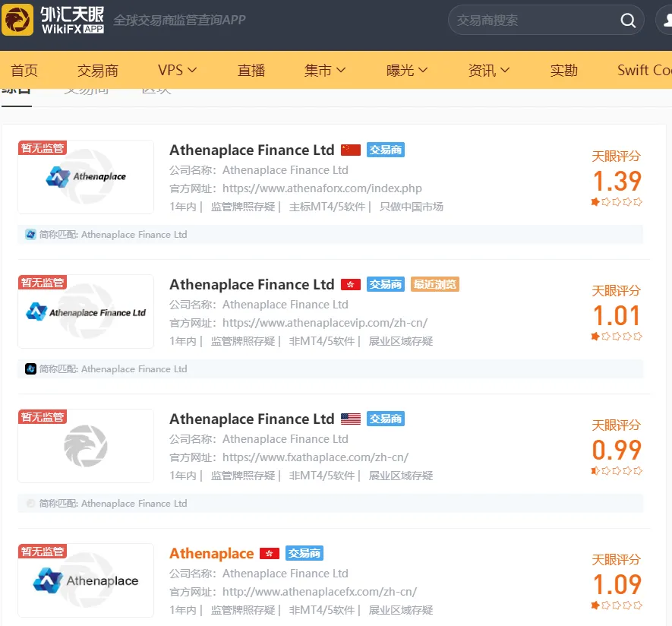Open 交易商 in the navigation bar

(x=98, y=71)
